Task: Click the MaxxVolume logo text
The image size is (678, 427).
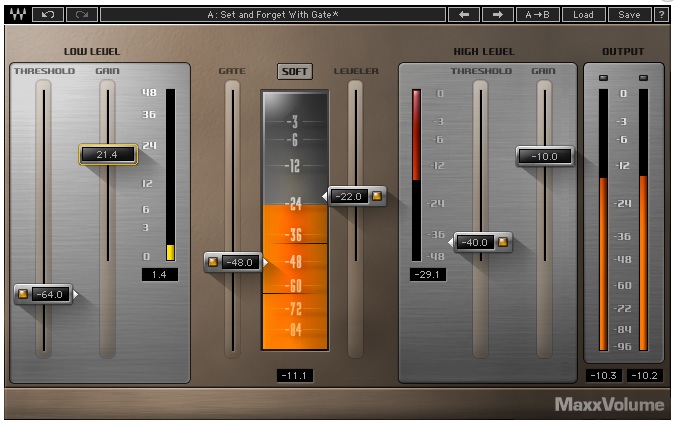Action: pos(609,405)
